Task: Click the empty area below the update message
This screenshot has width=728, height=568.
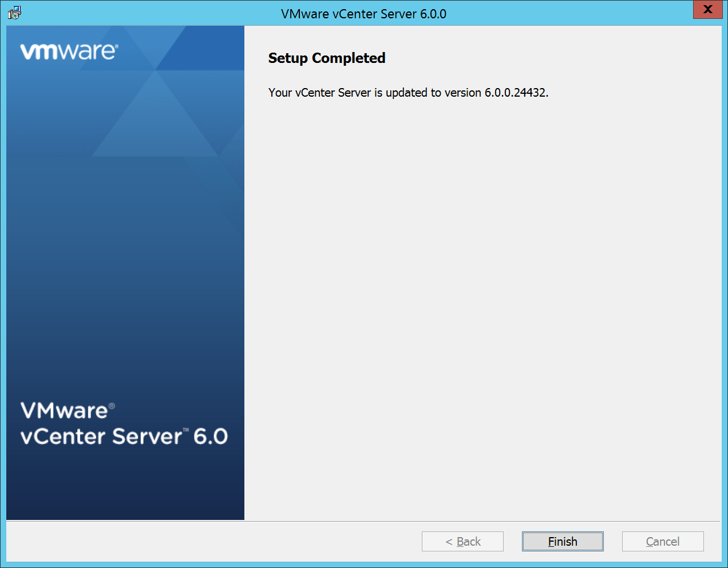Action: [482, 286]
